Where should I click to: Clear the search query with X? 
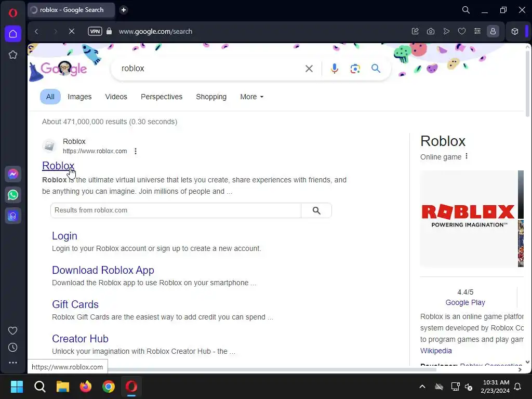pyautogui.click(x=309, y=69)
